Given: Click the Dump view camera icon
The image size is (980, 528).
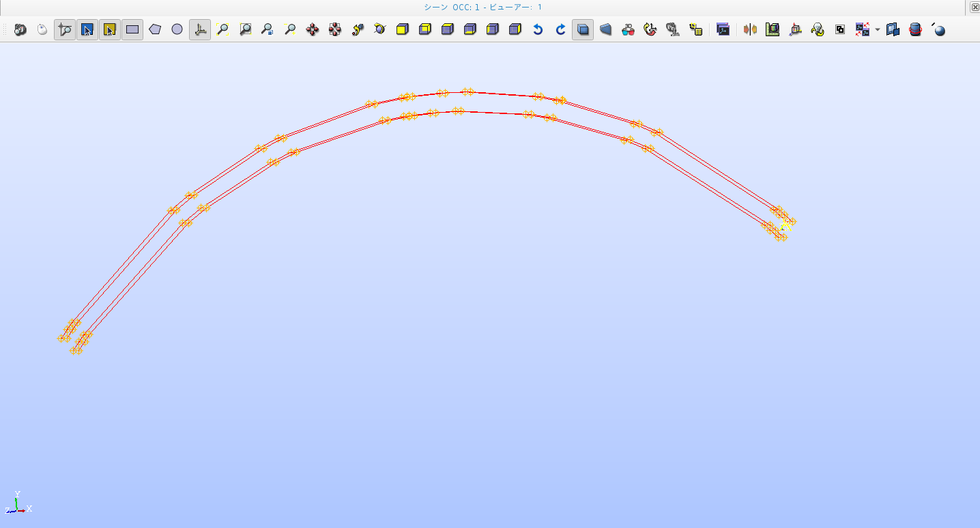Looking at the screenshot, I should (x=20, y=29).
